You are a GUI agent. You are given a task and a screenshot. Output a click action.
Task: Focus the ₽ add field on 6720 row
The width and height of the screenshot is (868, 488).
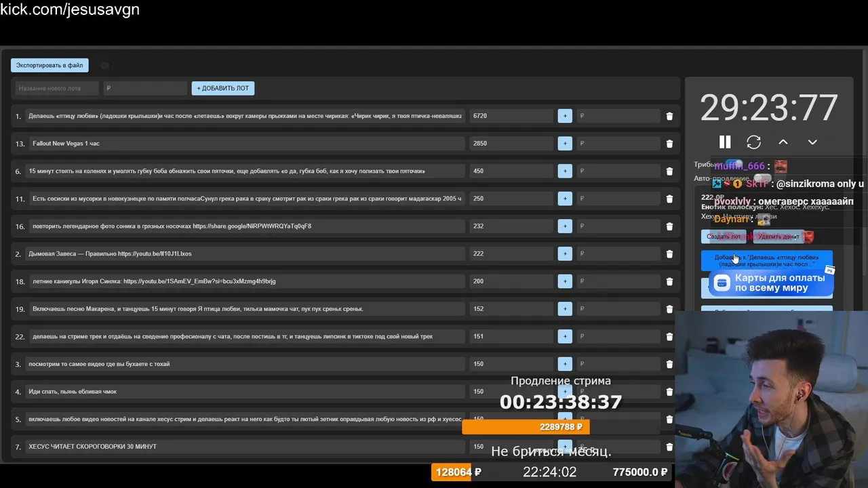(x=618, y=116)
